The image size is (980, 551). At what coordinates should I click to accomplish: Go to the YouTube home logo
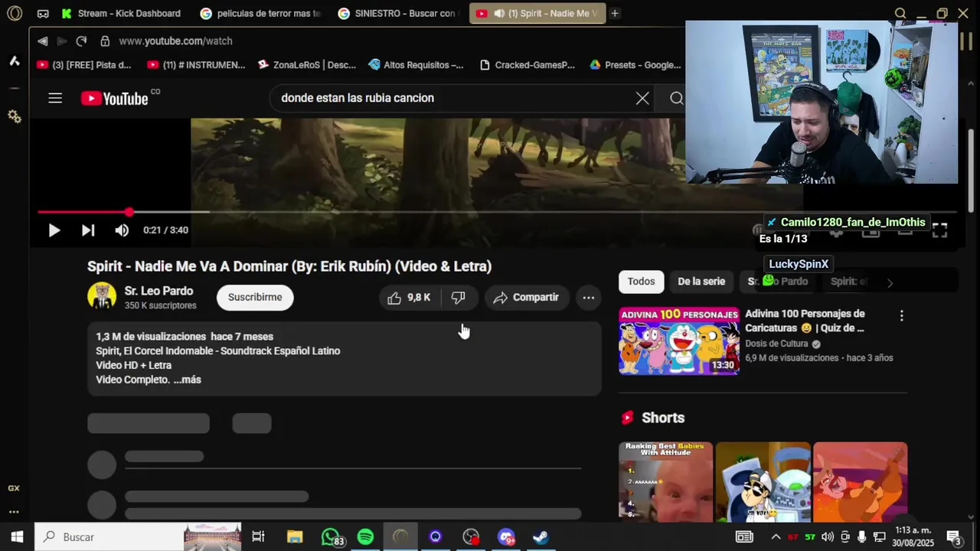coord(115,98)
